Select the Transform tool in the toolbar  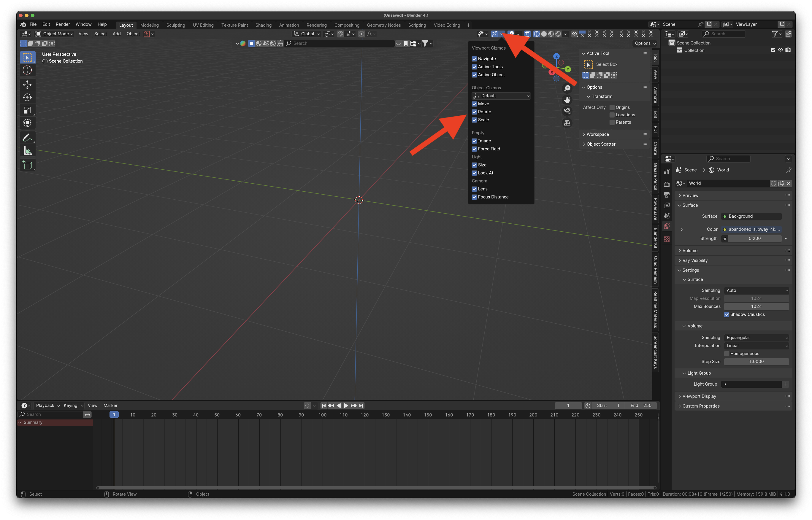pyautogui.click(x=27, y=123)
